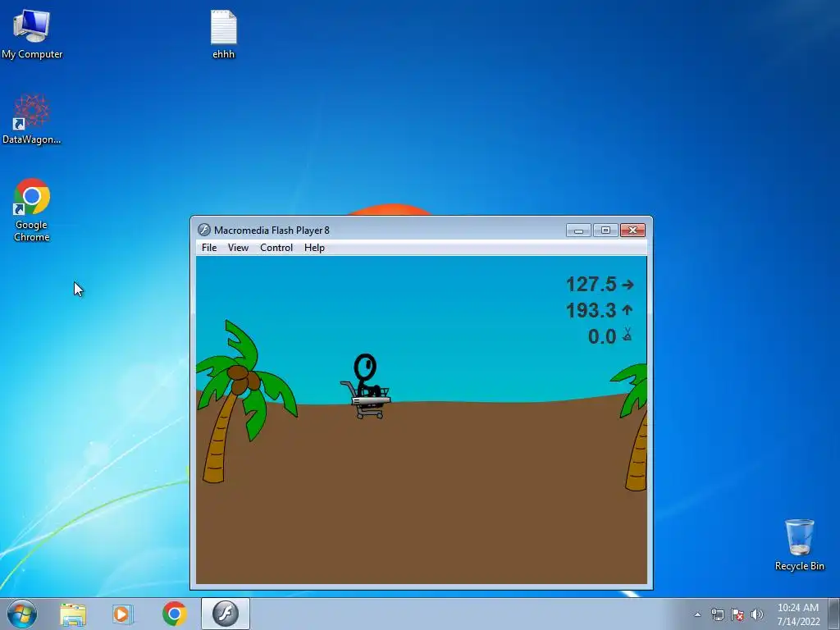Screen dimensions: 840x630
Task: Maximize the Macromedia Flash Player window
Action: [x=605, y=231]
